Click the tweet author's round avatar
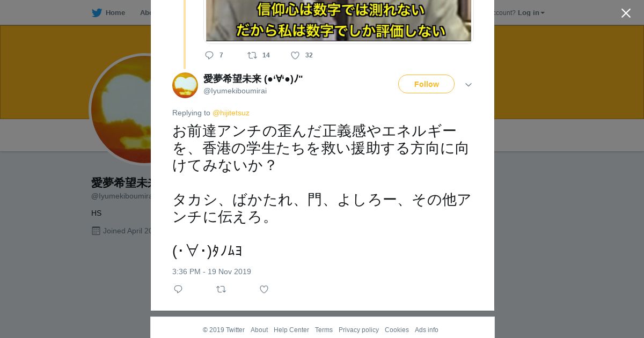 pos(185,85)
